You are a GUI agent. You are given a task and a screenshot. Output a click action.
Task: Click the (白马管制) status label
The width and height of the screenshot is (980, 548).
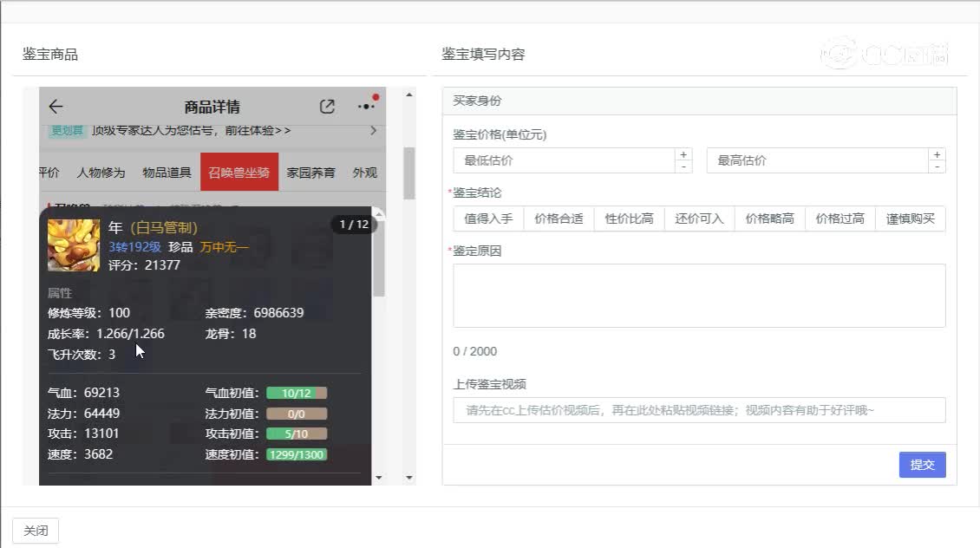pos(164,227)
